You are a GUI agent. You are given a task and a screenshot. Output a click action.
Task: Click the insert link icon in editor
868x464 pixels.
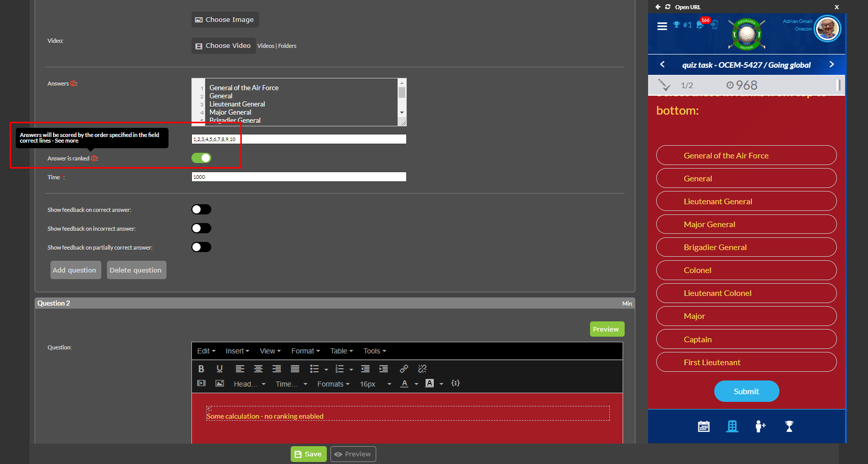[404, 369]
